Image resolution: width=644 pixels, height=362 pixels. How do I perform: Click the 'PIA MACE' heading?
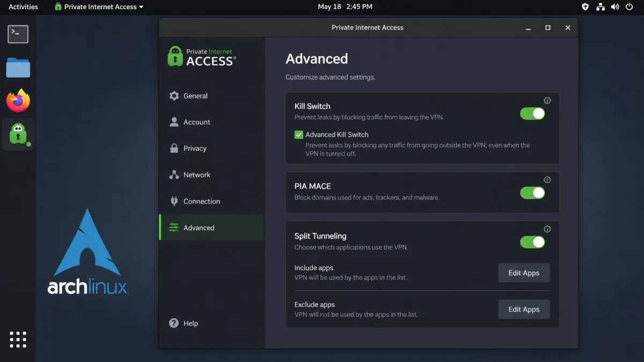tap(312, 186)
